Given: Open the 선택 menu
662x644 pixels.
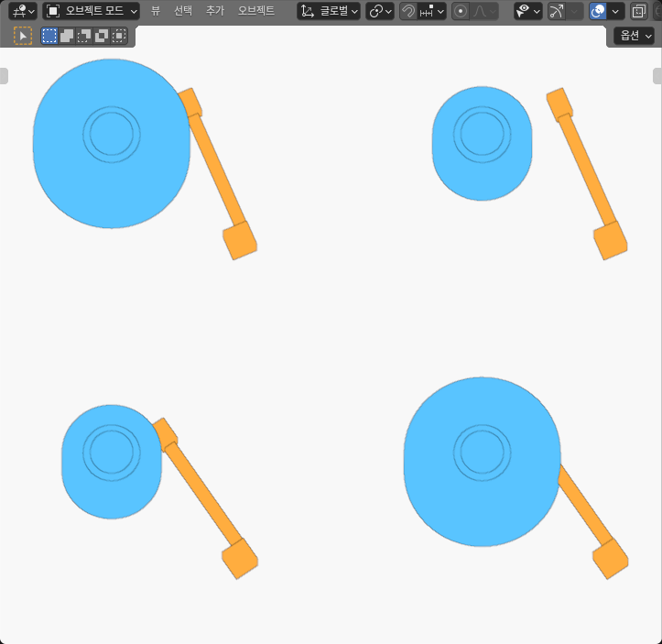Looking at the screenshot, I should pyautogui.click(x=183, y=11).
